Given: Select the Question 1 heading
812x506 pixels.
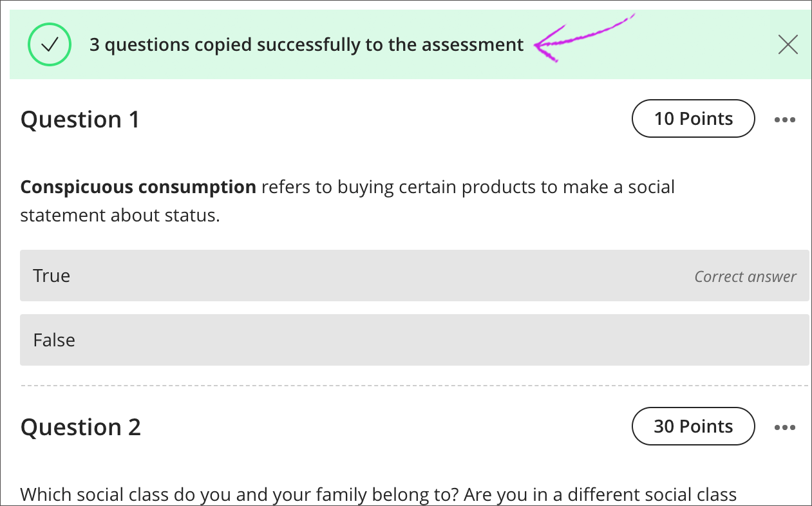Looking at the screenshot, I should [x=79, y=118].
